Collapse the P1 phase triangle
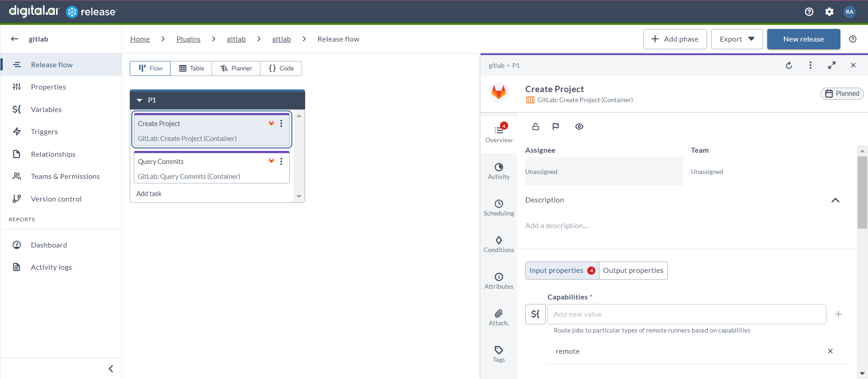Viewport: 868px width, 379px height. point(139,100)
